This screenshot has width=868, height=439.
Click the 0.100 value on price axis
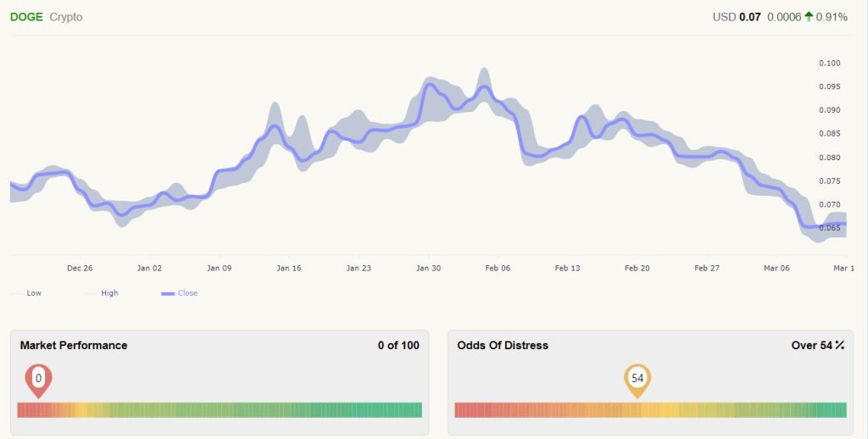(x=829, y=63)
